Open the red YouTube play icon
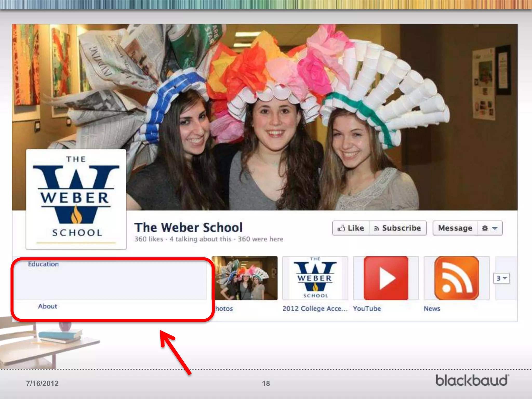The image size is (532, 399). coord(386,278)
